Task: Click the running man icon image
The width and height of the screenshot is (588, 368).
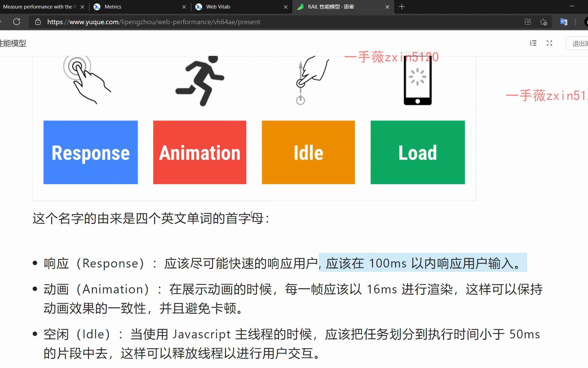Action: coord(200,81)
